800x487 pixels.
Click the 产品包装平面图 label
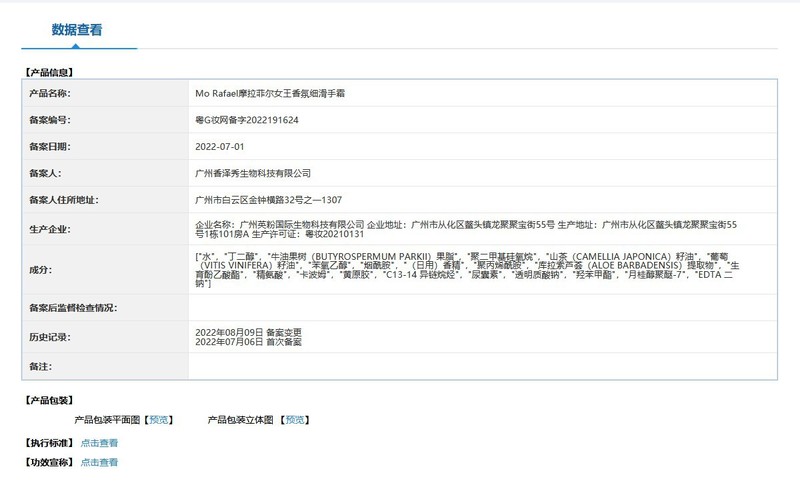[107, 420]
